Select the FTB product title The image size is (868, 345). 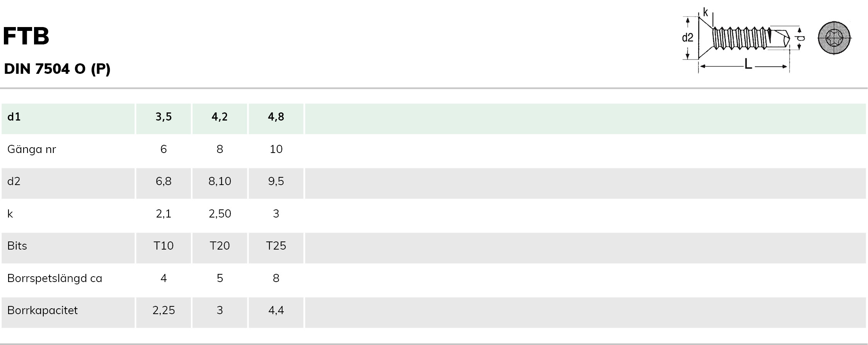(x=26, y=36)
